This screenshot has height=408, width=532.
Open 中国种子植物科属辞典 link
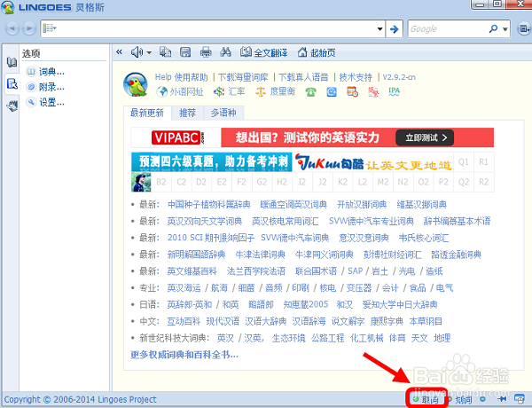click(209, 205)
